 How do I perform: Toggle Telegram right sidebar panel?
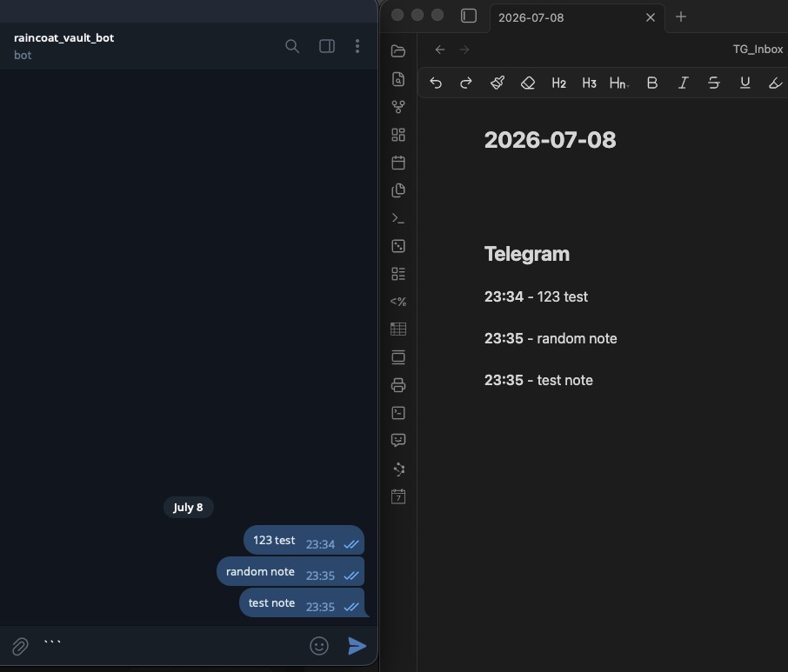[x=327, y=46]
